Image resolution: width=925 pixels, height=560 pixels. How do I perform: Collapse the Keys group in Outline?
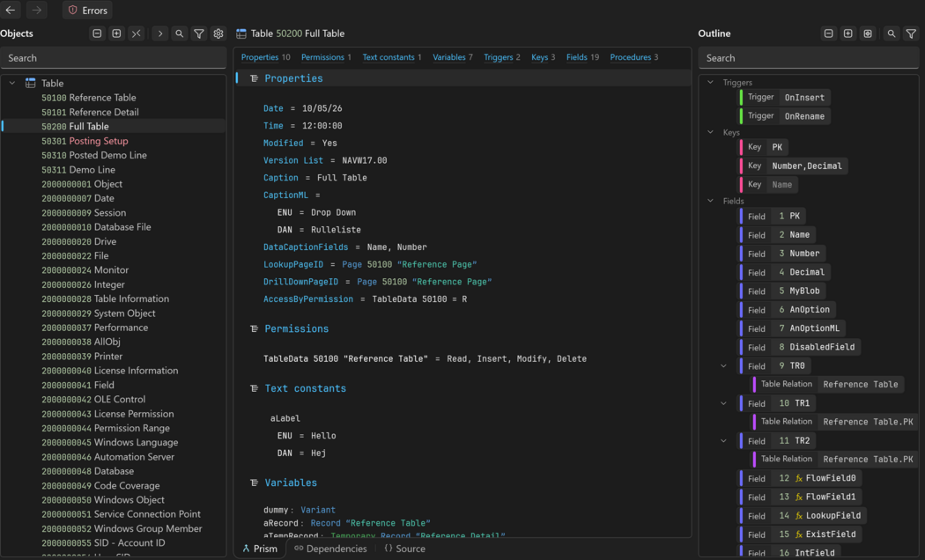click(711, 133)
